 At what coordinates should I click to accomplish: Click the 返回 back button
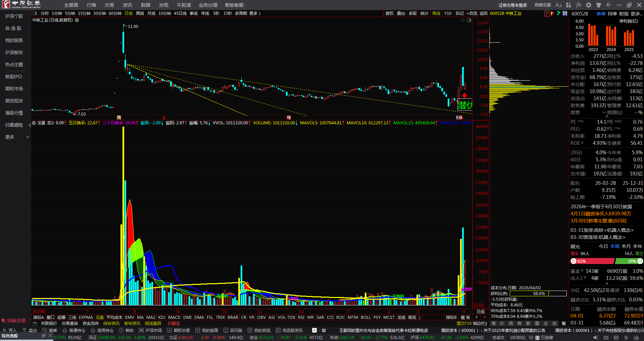click(484, 13)
